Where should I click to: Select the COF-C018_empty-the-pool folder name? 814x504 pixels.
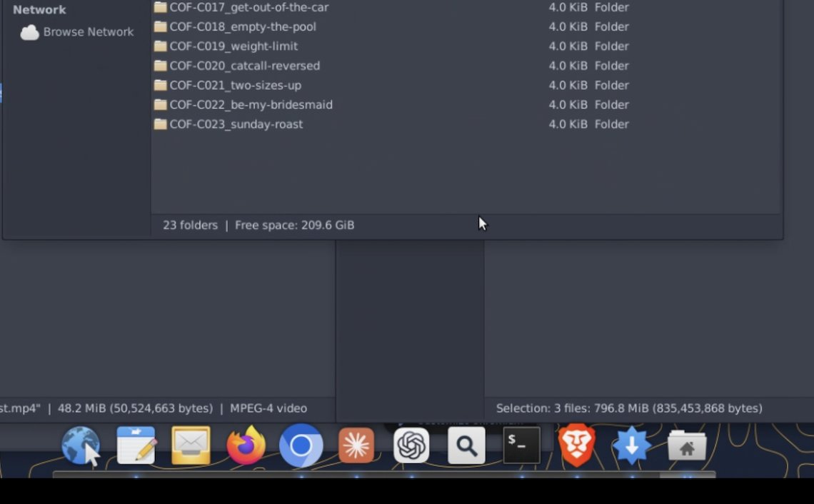(243, 26)
